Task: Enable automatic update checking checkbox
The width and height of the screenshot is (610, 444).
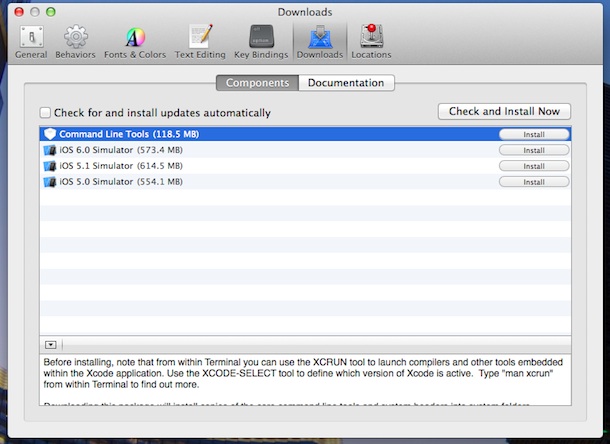Action: click(45, 113)
